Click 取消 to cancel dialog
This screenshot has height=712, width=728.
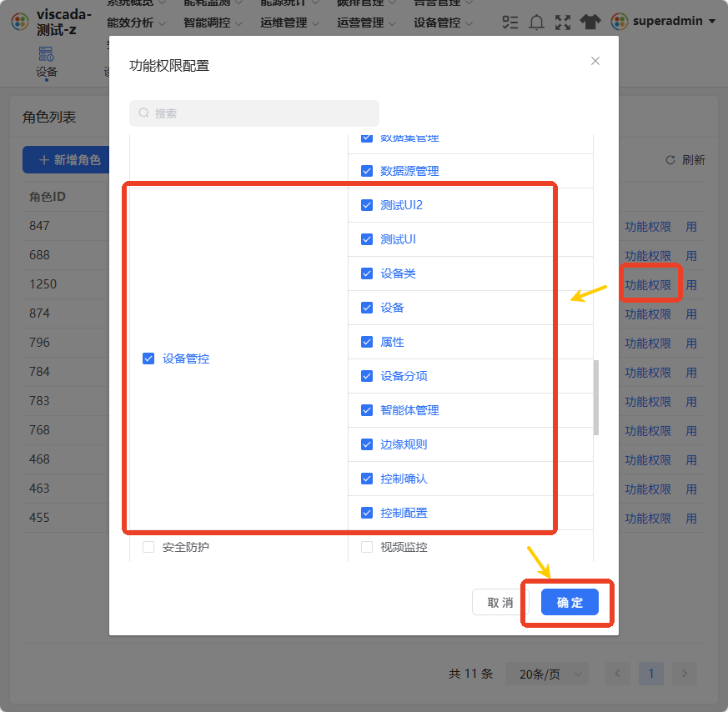click(x=500, y=603)
